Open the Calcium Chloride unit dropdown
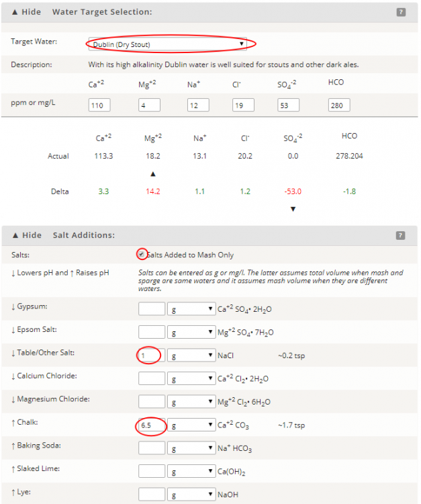Screen dimensions: 421x504 point(191,378)
